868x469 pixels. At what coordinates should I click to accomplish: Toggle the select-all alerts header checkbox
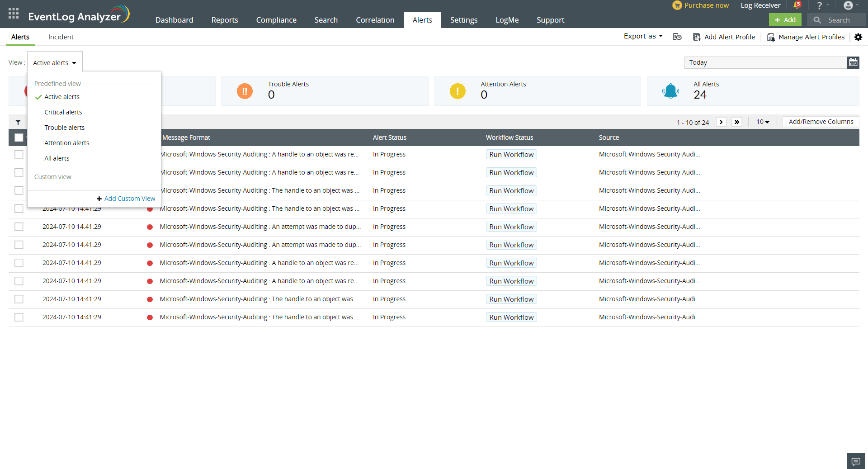pos(19,137)
